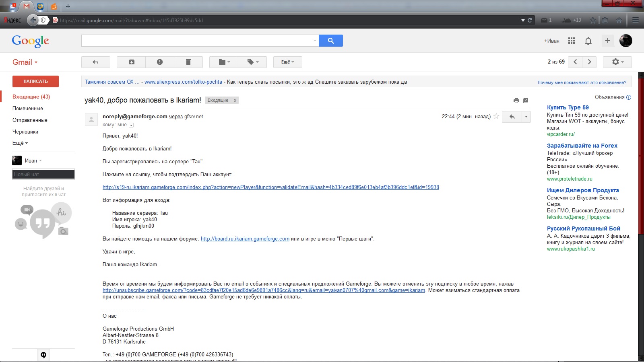Switch to the blue @ mail tab

40,6
